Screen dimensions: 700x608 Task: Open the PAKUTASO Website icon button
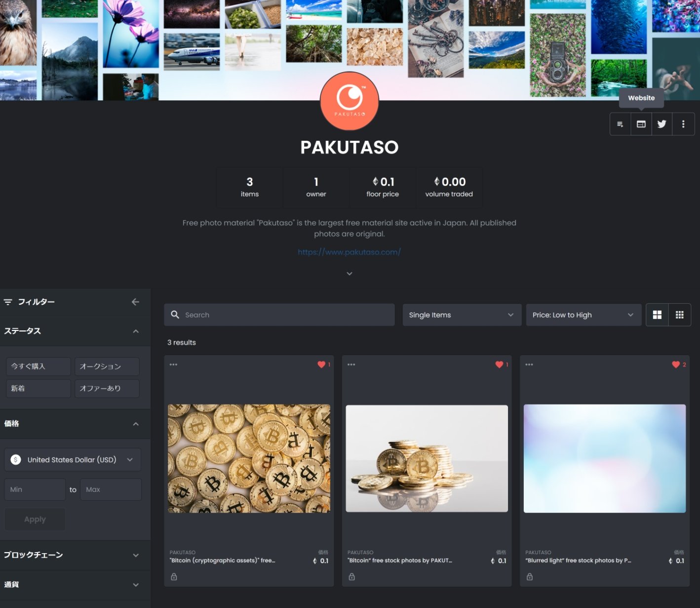coord(641,124)
